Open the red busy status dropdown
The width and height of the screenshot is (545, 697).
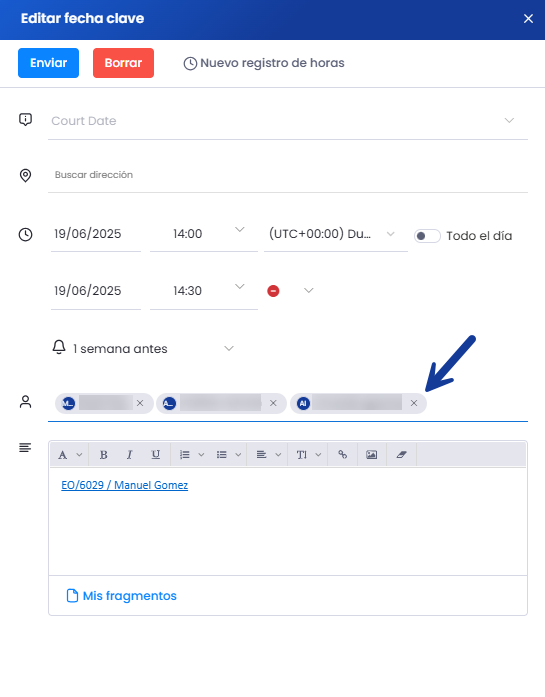(x=291, y=291)
